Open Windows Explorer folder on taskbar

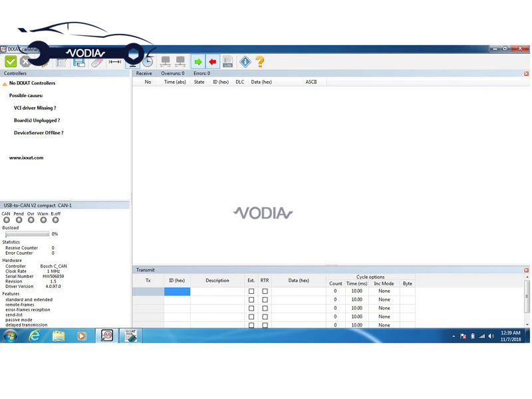(59, 336)
